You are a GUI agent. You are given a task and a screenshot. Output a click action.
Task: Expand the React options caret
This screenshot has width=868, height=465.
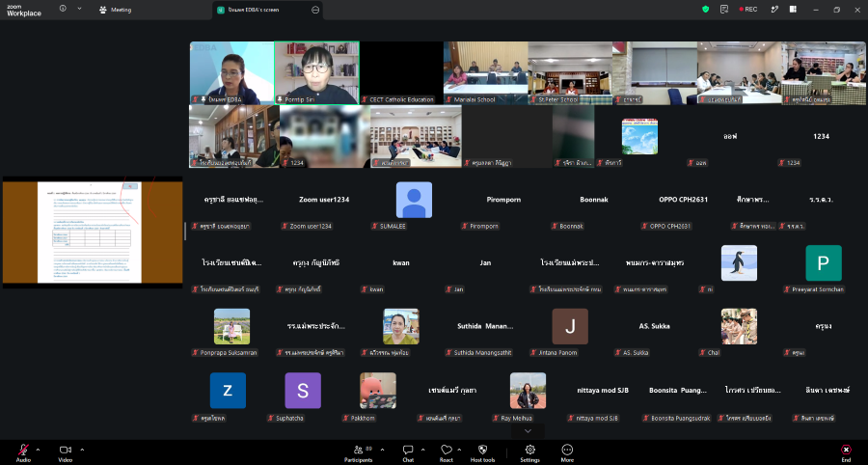point(461,450)
